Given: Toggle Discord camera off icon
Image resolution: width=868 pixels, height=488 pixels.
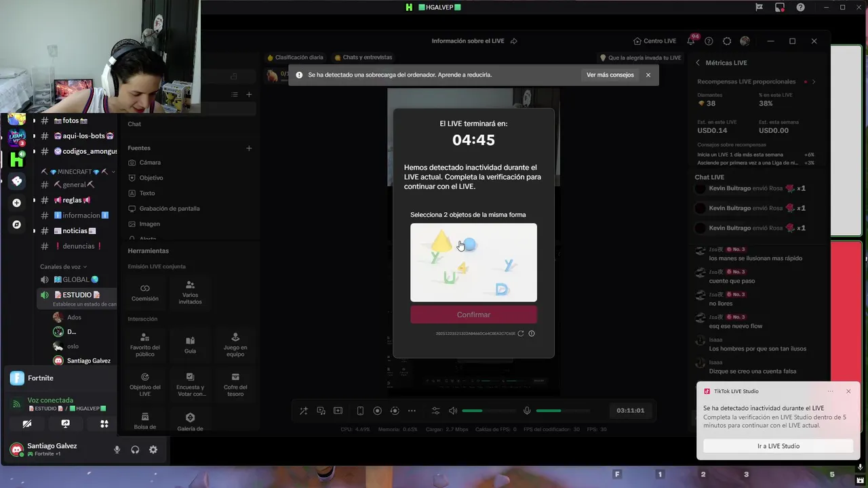Looking at the screenshot, I should [x=26, y=424].
